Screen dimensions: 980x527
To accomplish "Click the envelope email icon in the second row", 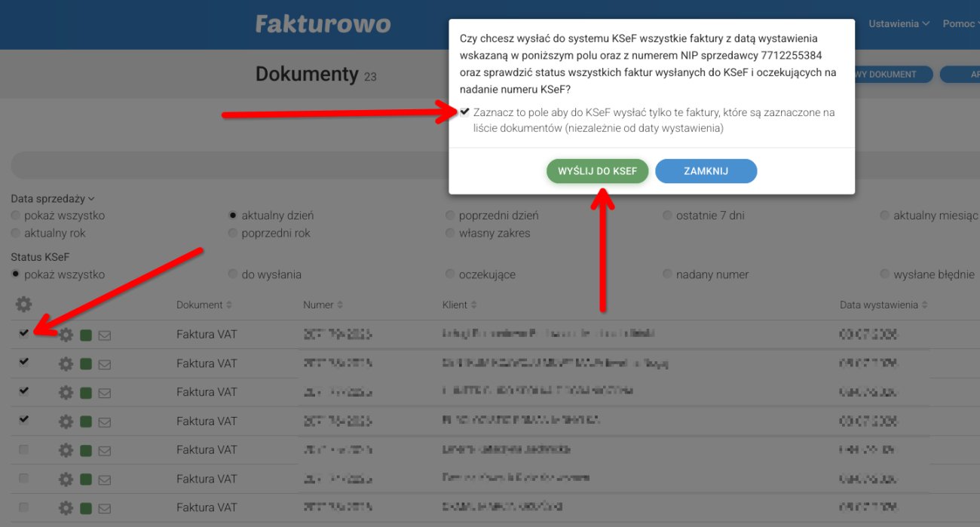I will (x=105, y=364).
